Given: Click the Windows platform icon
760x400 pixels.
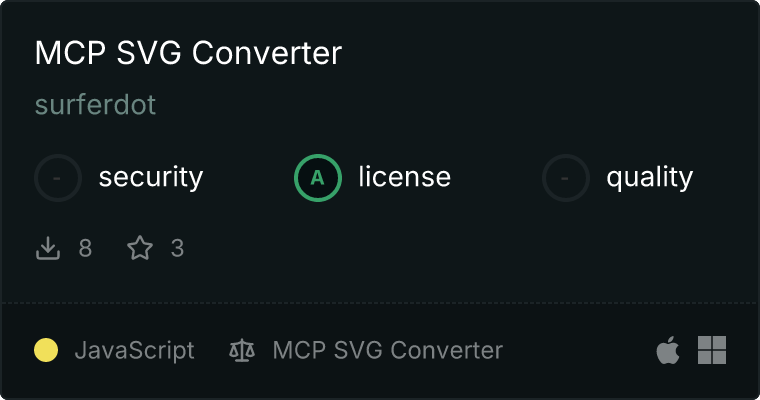Looking at the screenshot, I should pos(712,350).
